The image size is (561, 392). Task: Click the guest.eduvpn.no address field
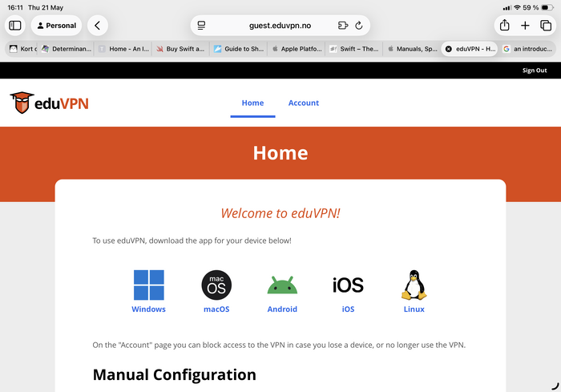(x=280, y=26)
